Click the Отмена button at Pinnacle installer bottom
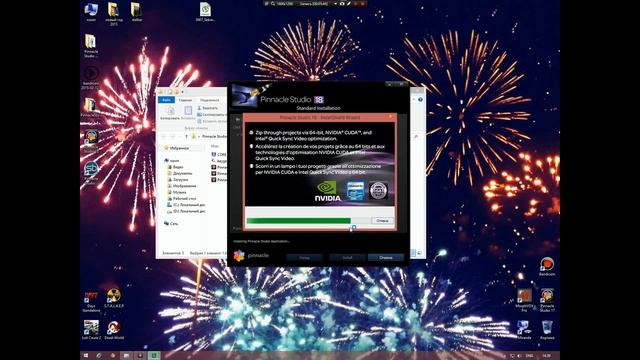The height and width of the screenshot is (360, 640). 386,258
